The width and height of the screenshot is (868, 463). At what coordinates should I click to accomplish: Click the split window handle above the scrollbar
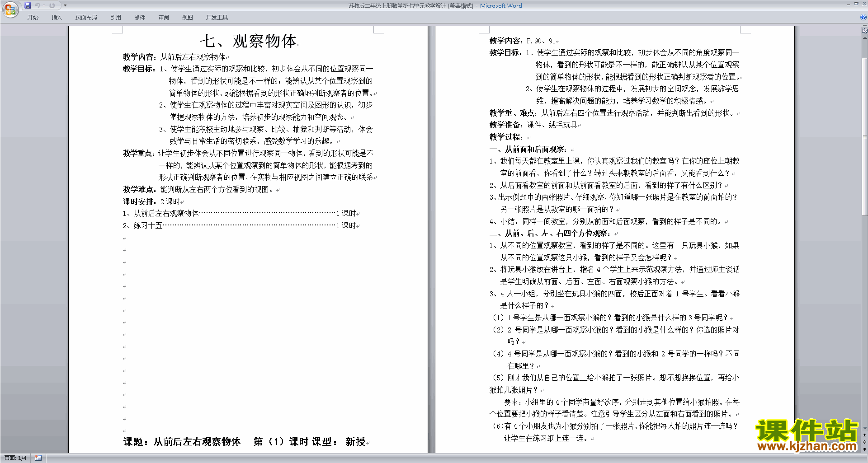tap(865, 26)
